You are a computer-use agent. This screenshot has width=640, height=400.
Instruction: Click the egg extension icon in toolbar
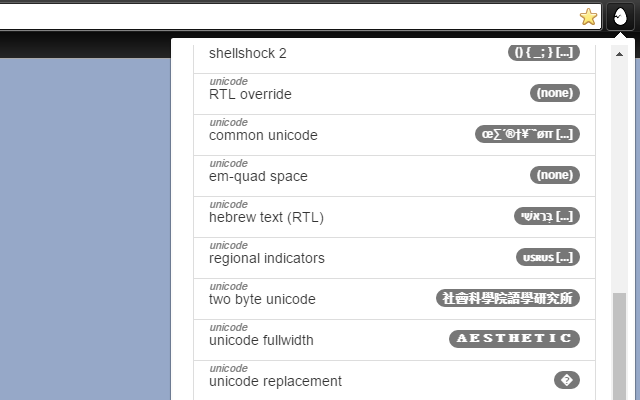(620, 16)
